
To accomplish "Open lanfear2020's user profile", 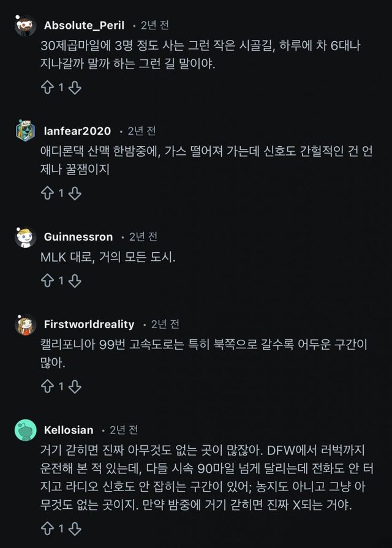I will coord(77,131).
